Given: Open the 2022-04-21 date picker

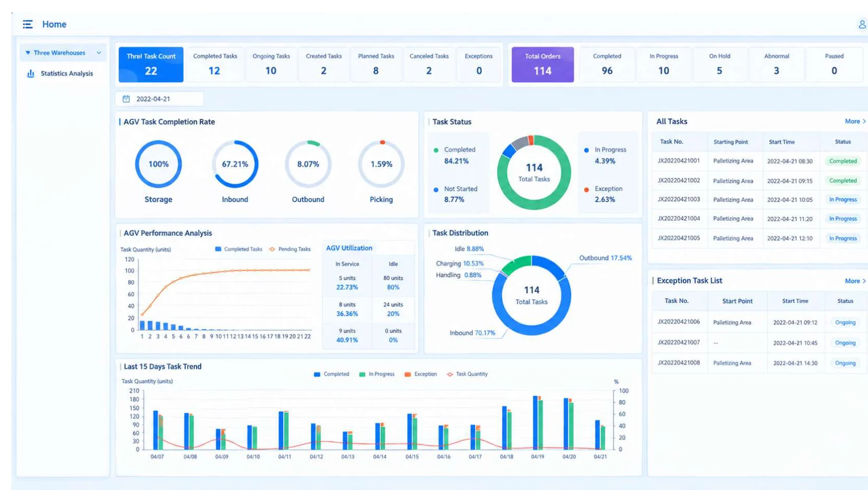Looking at the screenshot, I should coord(159,99).
